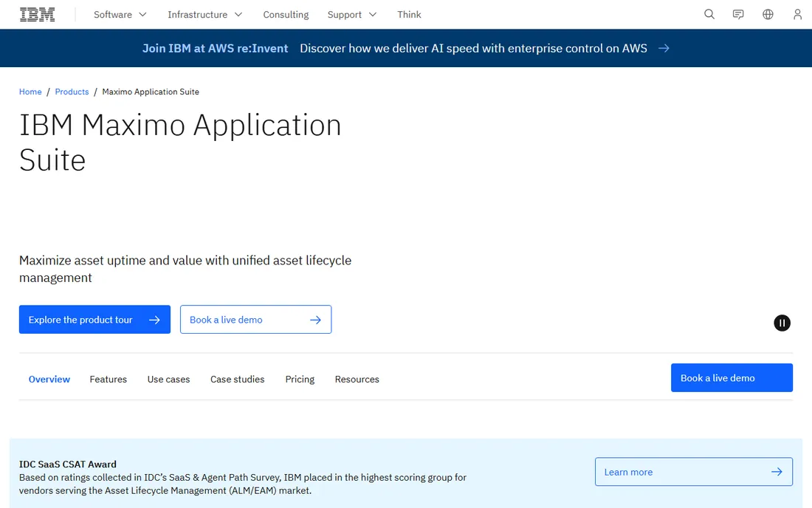This screenshot has height=508, width=812.
Task: Click the 'IBM Maximo Application Suite' page title
Action: [180, 142]
